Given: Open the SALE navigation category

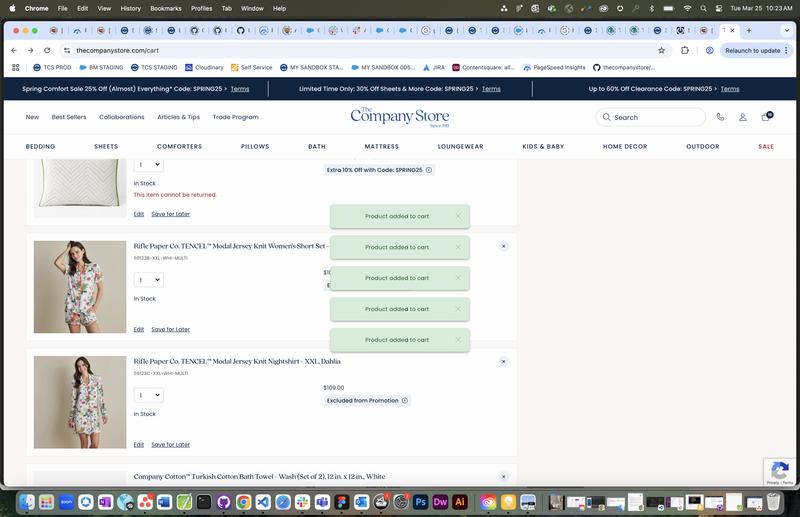Looking at the screenshot, I should [x=766, y=147].
